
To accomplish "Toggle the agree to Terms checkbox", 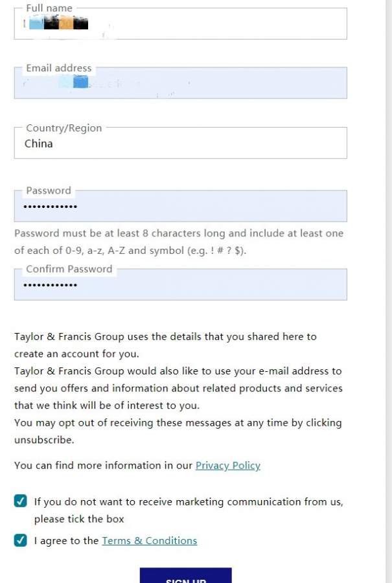I will tap(21, 540).
